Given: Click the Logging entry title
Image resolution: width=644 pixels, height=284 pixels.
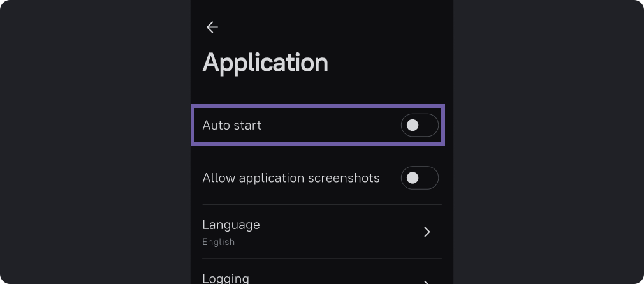Looking at the screenshot, I should pos(226,278).
